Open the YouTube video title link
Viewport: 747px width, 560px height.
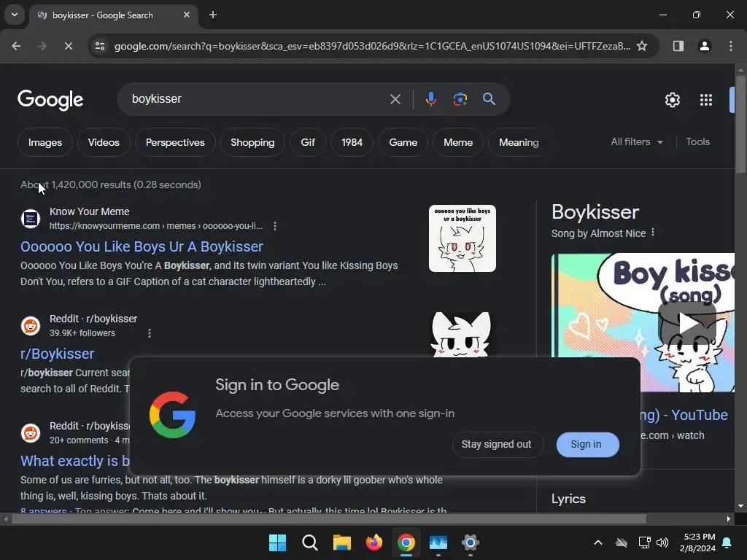point(684,415)
